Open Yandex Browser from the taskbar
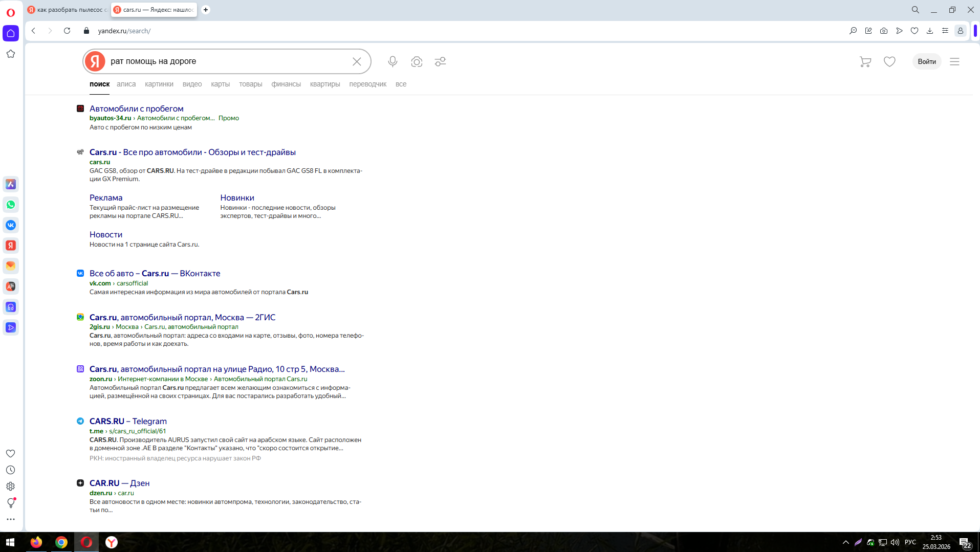The image size is (980, 552). (112, 542)
